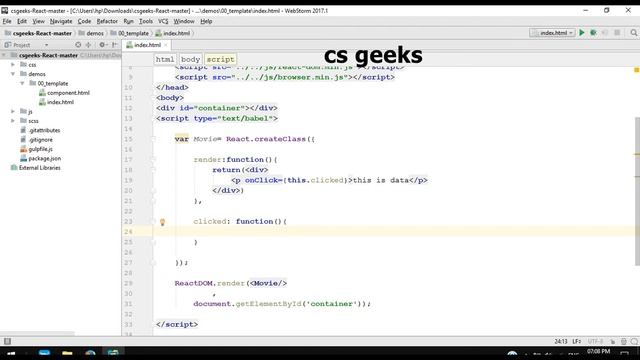Expand the scss folder
The image size is (640, 360).
13,121
